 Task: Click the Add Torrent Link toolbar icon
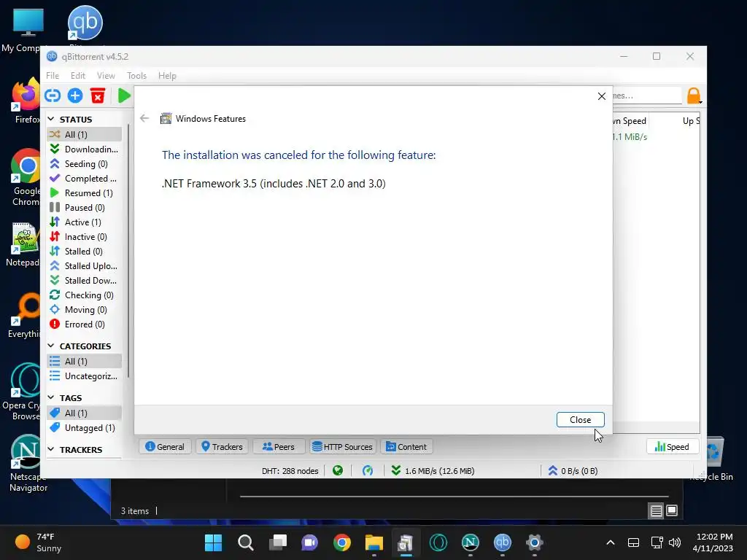(x=53, y=96)
